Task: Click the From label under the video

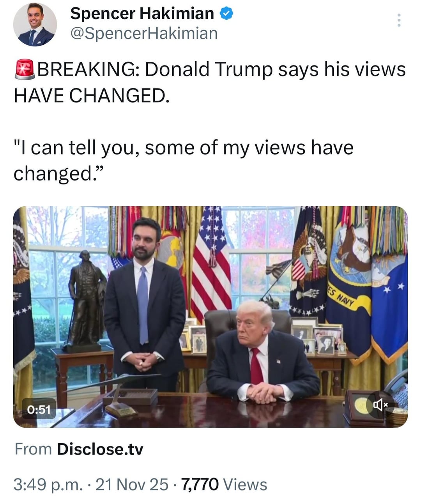Action: 33,449
